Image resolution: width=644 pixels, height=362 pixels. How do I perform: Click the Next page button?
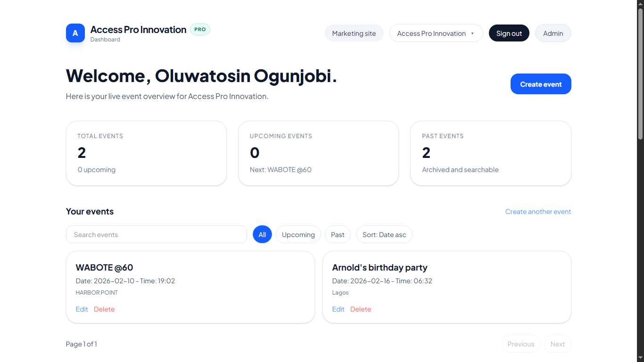click(557, 344)
